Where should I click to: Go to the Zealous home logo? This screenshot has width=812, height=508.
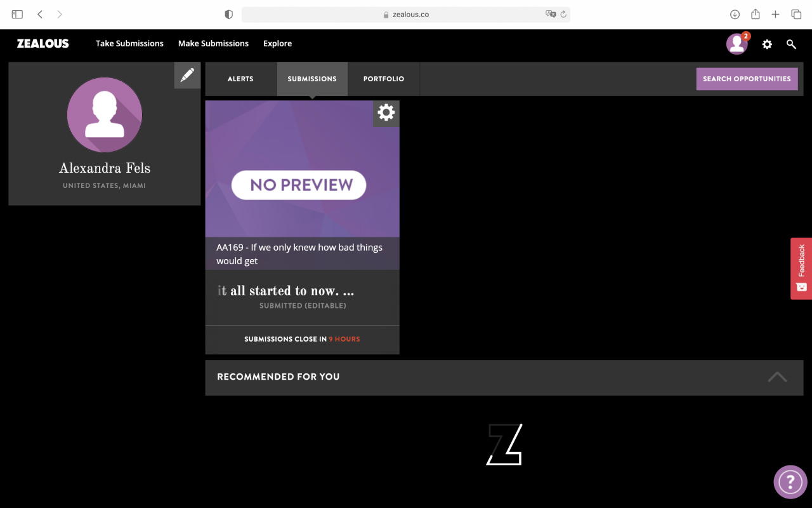(x=43, y=44)
